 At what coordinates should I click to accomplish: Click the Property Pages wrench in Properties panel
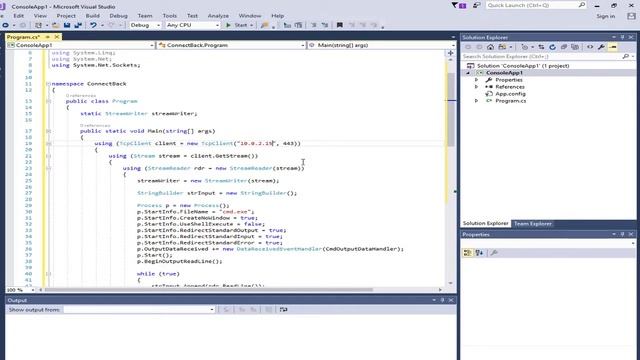[x=494, y=253]
